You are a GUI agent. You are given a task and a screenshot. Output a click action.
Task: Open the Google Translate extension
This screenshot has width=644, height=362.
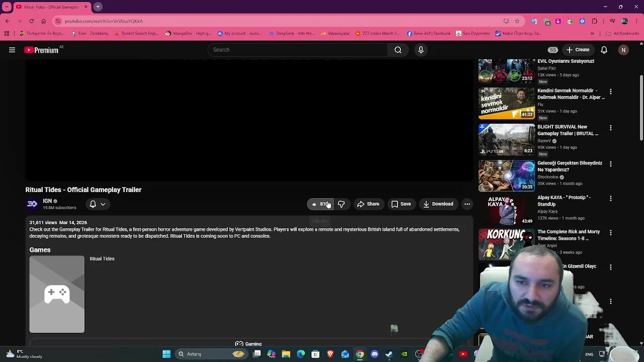(534, 21)
